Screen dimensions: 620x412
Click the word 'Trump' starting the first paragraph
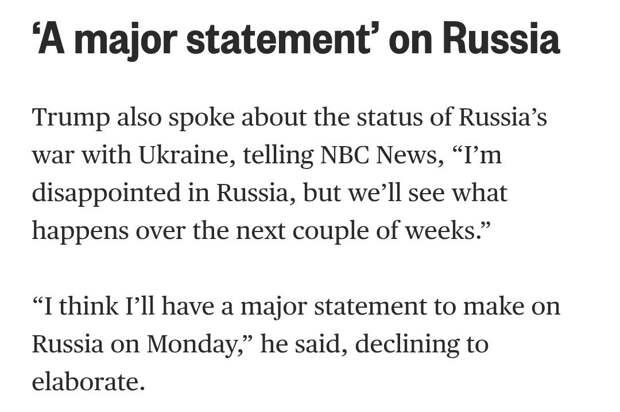pos(70,119)
